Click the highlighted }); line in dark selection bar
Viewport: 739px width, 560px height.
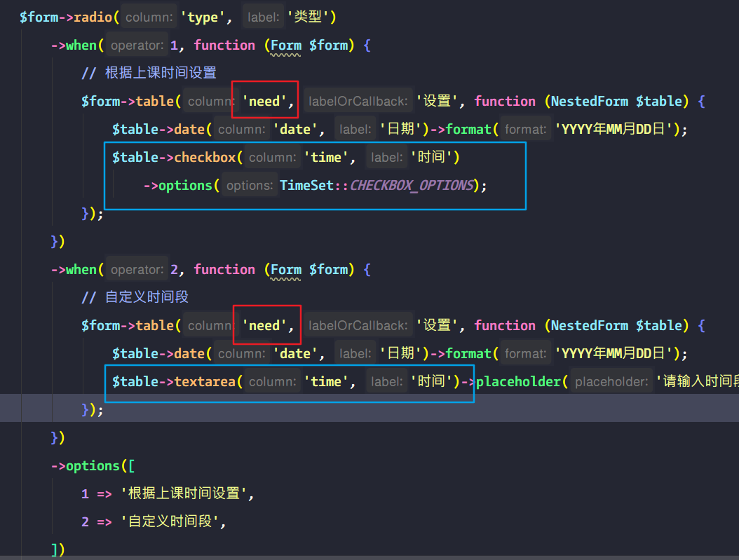point(93,409)
